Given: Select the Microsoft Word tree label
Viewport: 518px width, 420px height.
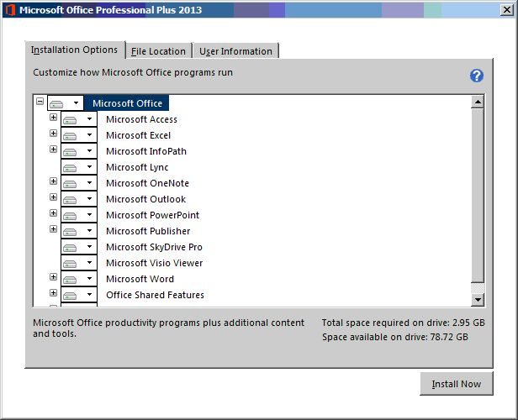Looking at the screenshot, I should pyautogui.click(x=140, y=279).
